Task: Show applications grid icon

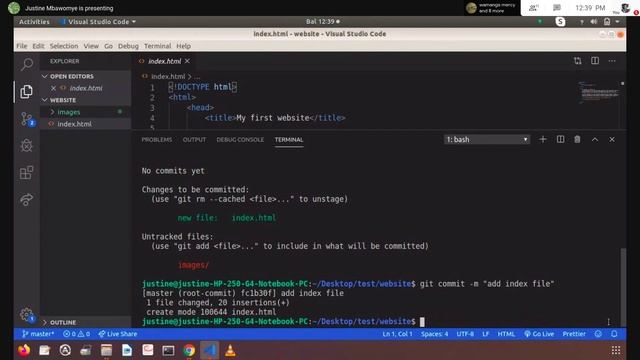Action: (616, 350)
